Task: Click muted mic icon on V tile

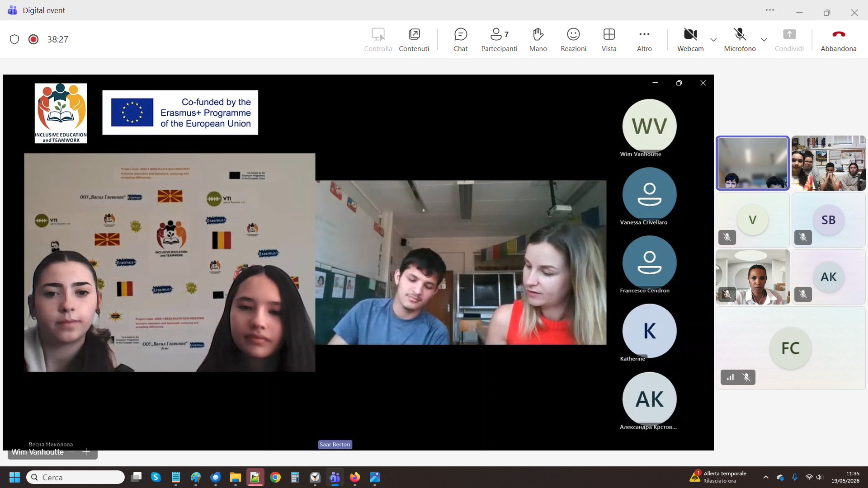Action: [727, 237]
